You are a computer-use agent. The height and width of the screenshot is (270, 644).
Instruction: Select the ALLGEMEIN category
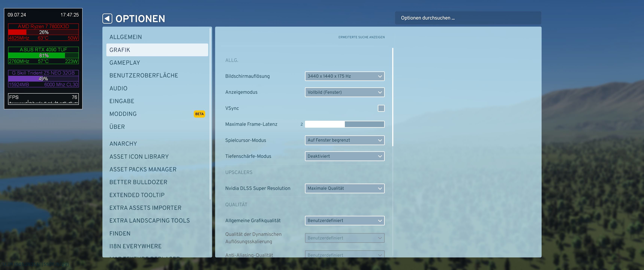pos(125,37)
